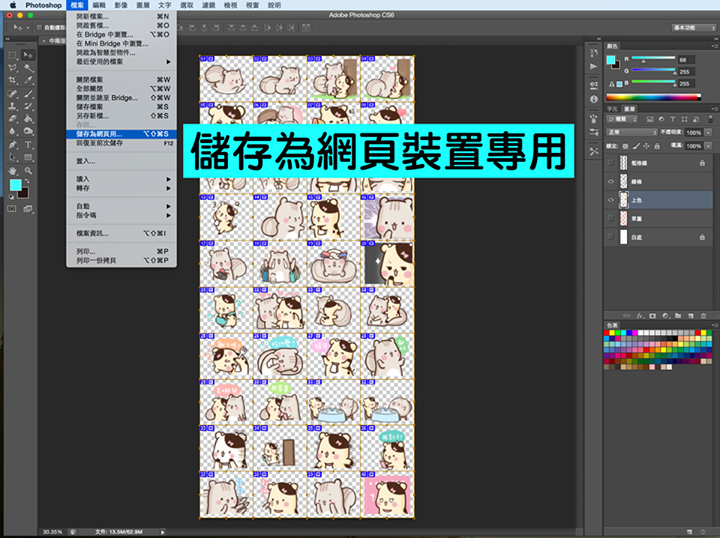This screenshot has height=538, width=720.
Task: Select the Healing Brush tool
Action: tap(13, 94)
